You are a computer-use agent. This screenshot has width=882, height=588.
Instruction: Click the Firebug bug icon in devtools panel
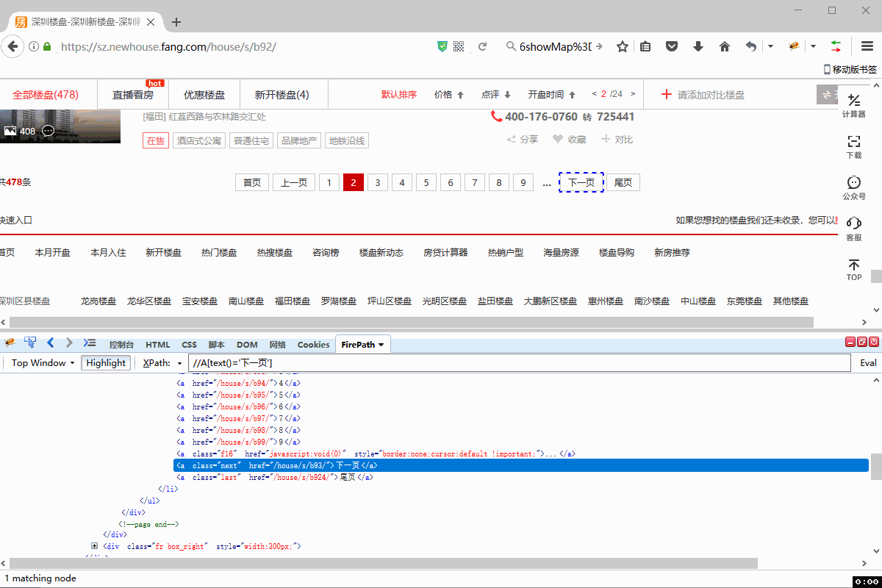click(10, 343)
